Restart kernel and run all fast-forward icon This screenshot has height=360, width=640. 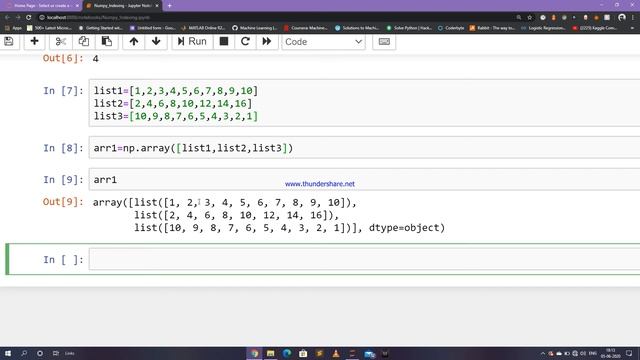(267, 42)
